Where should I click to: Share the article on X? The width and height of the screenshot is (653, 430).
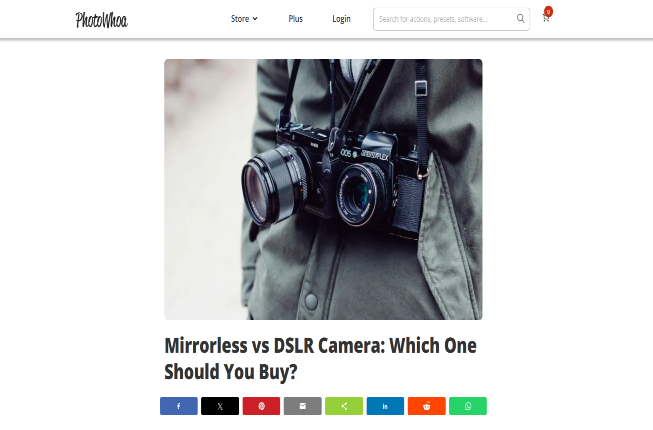tap(220, 406)
